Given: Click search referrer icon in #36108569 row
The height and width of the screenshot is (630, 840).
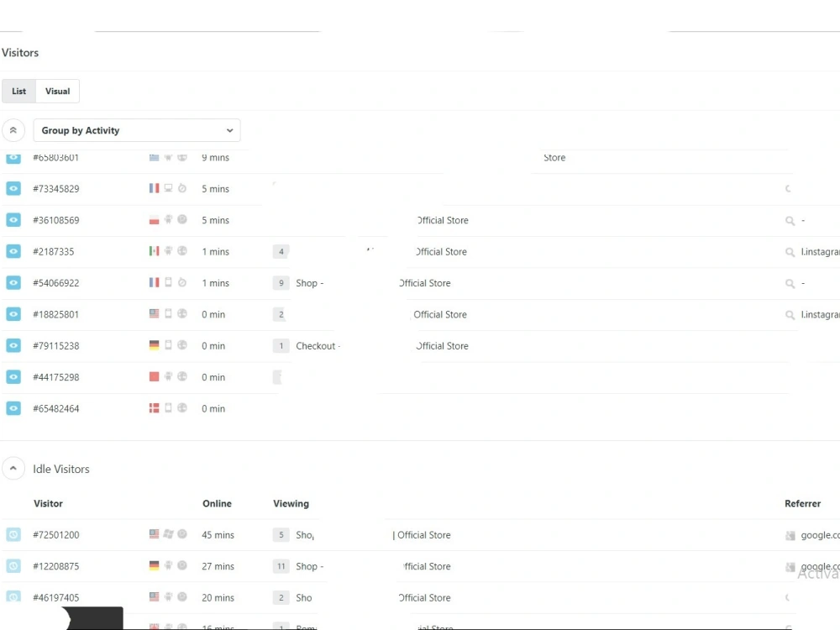Looking at the screenshot, I should coord(790,221).
